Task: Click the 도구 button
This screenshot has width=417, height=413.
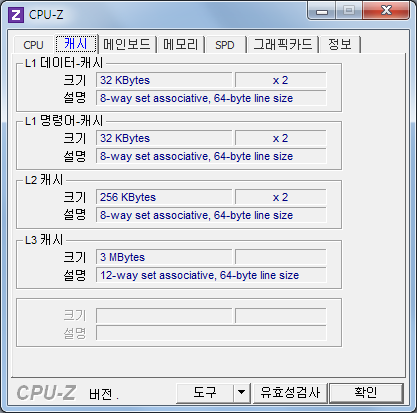Action: tap(205, 393)
